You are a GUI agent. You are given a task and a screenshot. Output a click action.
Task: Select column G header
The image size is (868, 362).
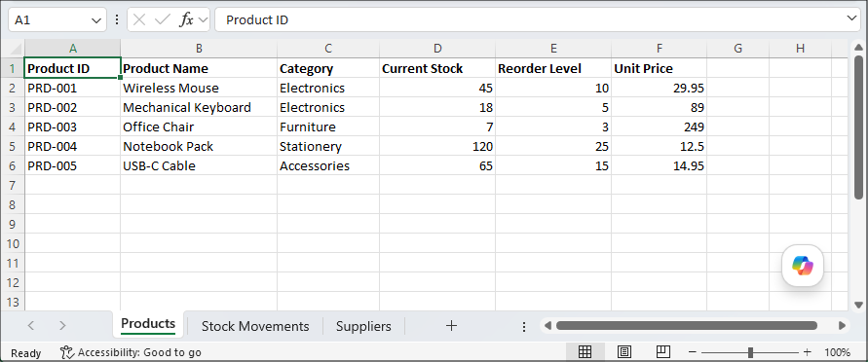point(737,49)
